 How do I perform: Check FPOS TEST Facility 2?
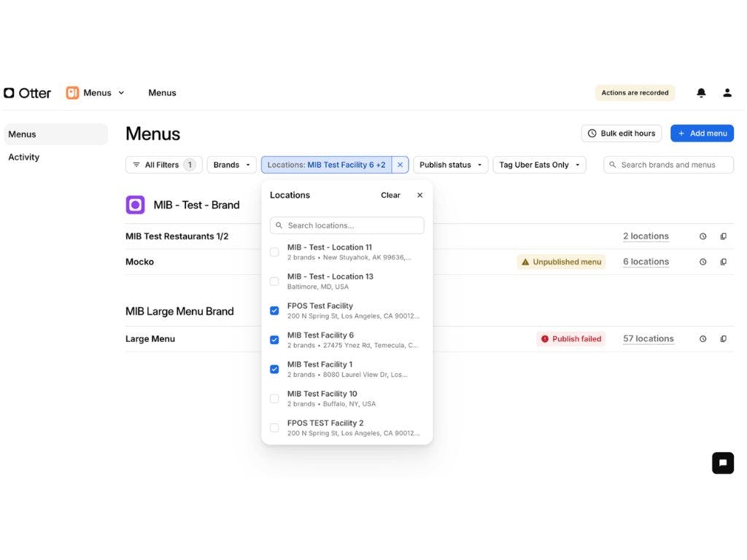pos(274,428)
